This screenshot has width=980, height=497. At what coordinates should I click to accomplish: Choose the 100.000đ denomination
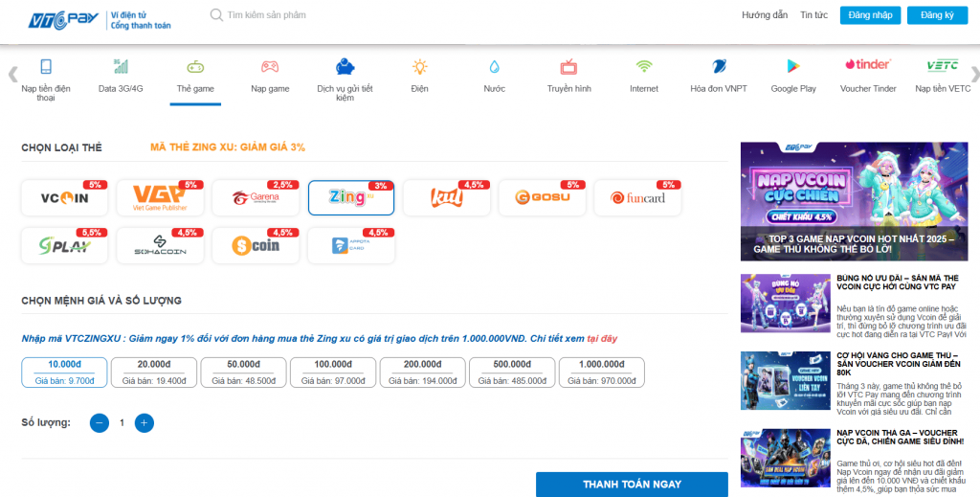click(333, 373)
